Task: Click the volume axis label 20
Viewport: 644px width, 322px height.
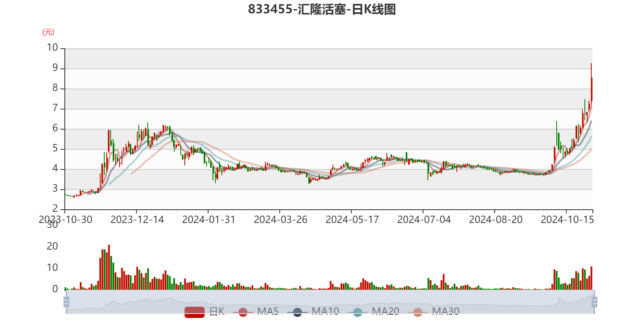Action: tap(52, 246)
